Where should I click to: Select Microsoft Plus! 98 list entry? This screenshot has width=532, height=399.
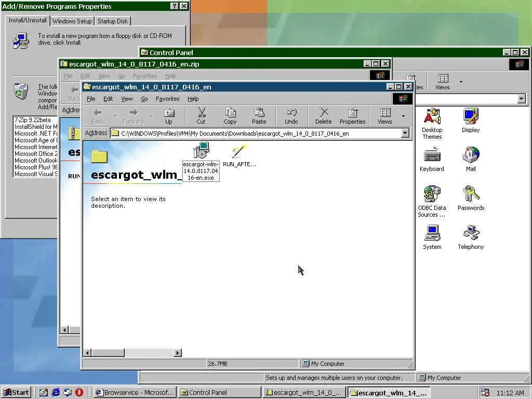(x=36, y=167)
